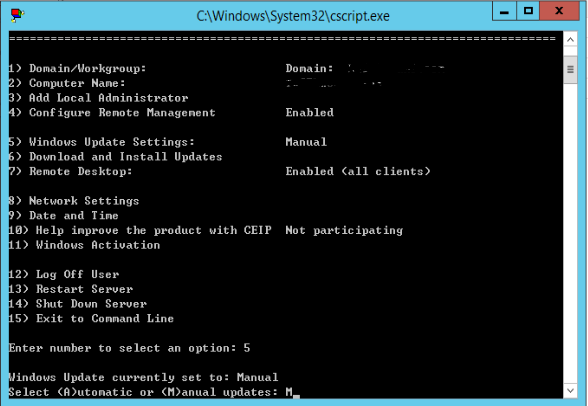Click the scrollbar up arrow
This screenshot has height=406, width=588.
coord(570,40)
